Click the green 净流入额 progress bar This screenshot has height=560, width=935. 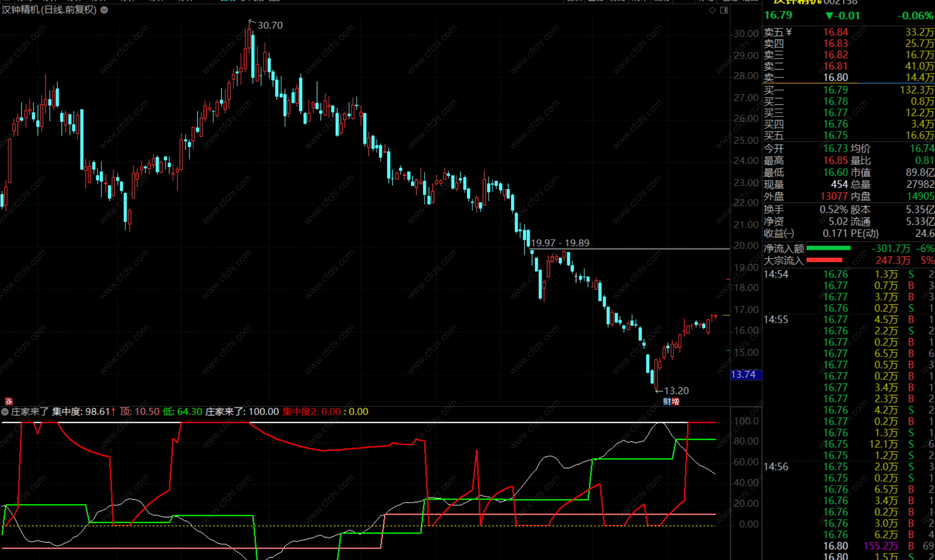coord(828,248)
